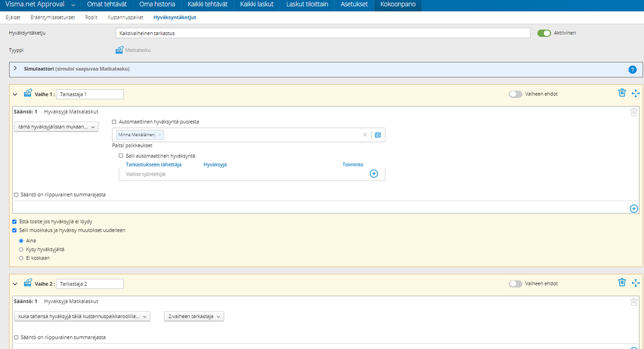
Task: Open the Asetukset tab
Action: pyautogui.click(x=354, y=5)
